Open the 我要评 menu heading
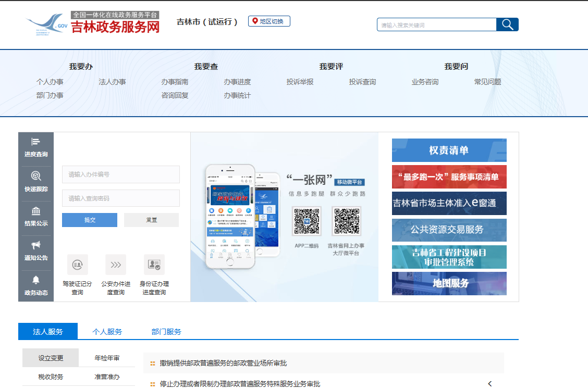 (x=331, y=66)
